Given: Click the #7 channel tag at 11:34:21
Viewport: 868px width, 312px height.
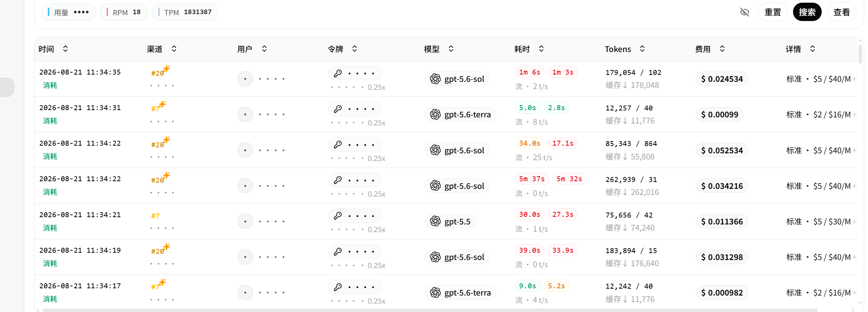Looking at the screenshot, I should coord(155,216).
